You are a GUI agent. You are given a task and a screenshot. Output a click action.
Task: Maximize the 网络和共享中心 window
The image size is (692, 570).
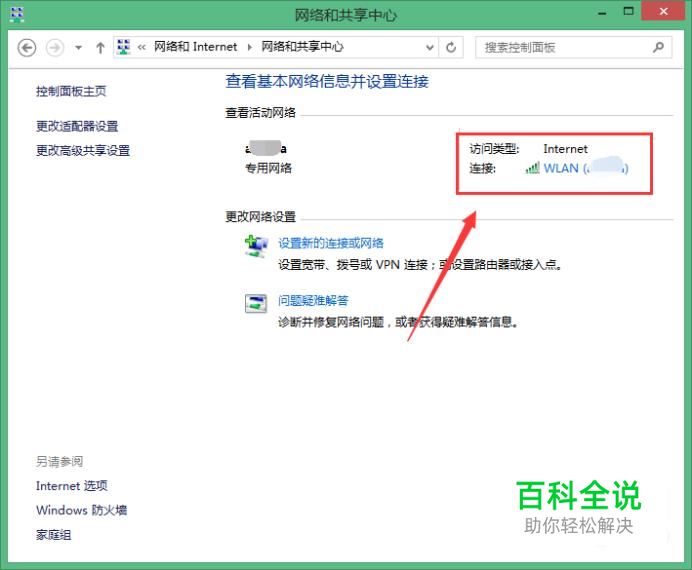point(628,12)
